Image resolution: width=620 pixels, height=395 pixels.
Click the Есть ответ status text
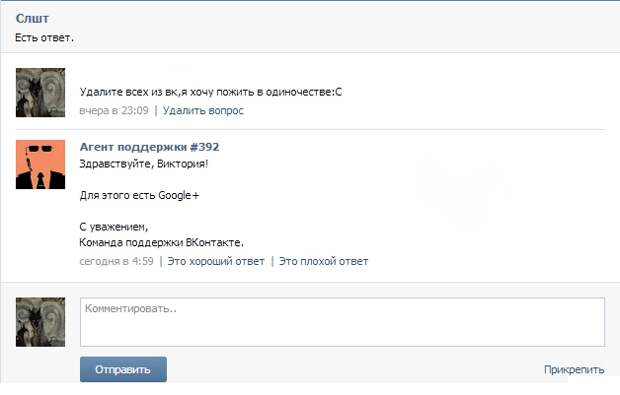click(44, 38)
